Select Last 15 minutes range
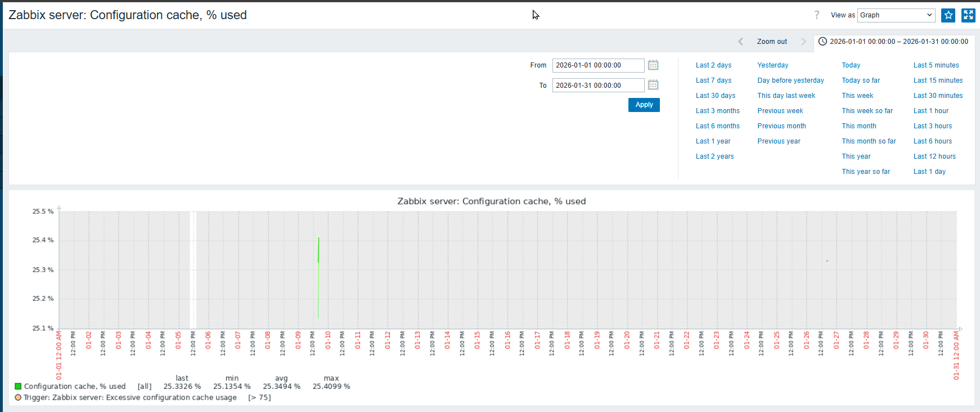 938,80
